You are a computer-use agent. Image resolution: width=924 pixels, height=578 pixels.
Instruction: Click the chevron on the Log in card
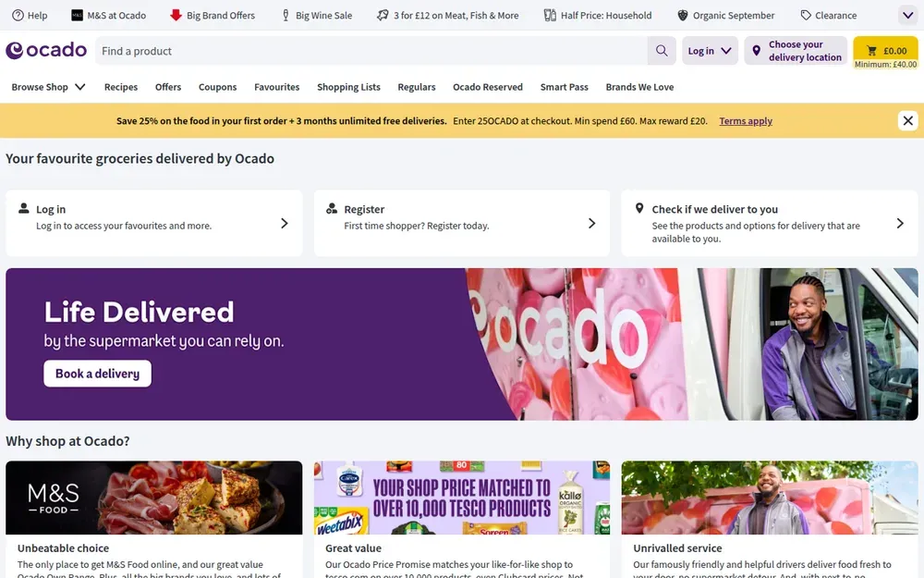(284, 223)
